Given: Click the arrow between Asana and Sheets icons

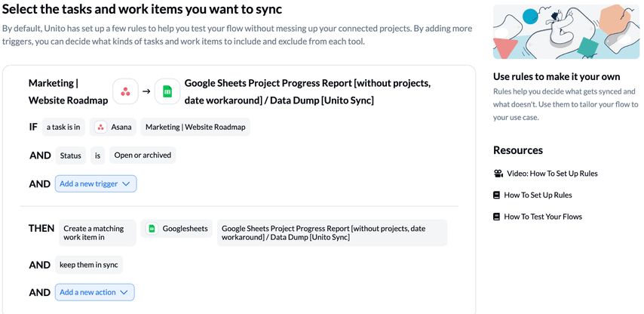Looking at the screenshot, I should pos(146,91).
